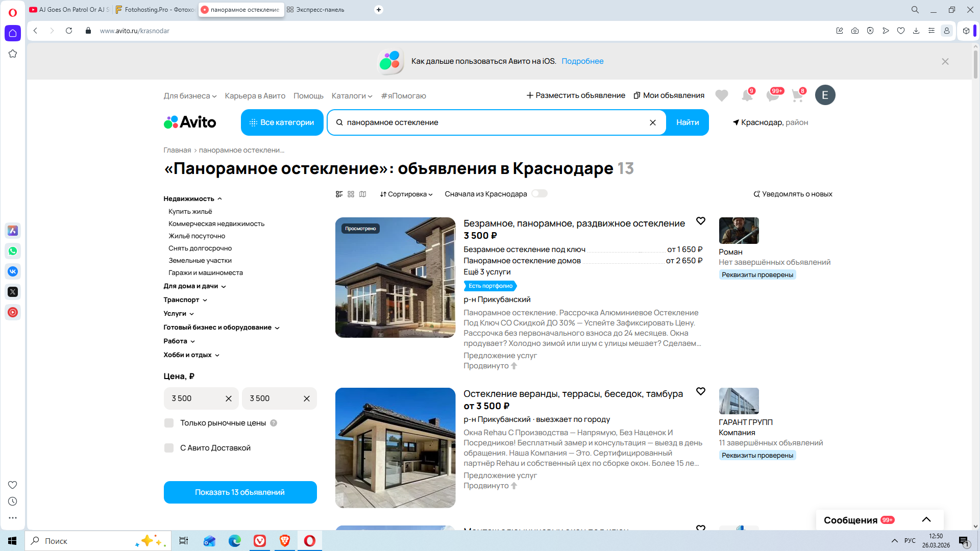Open the Сортировка dropdown
Viewport: 980px width, 551px height.
[406, 194]
